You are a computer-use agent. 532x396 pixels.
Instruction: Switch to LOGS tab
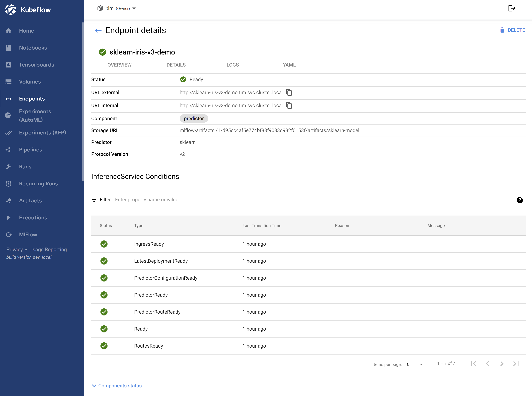(232, 65)
